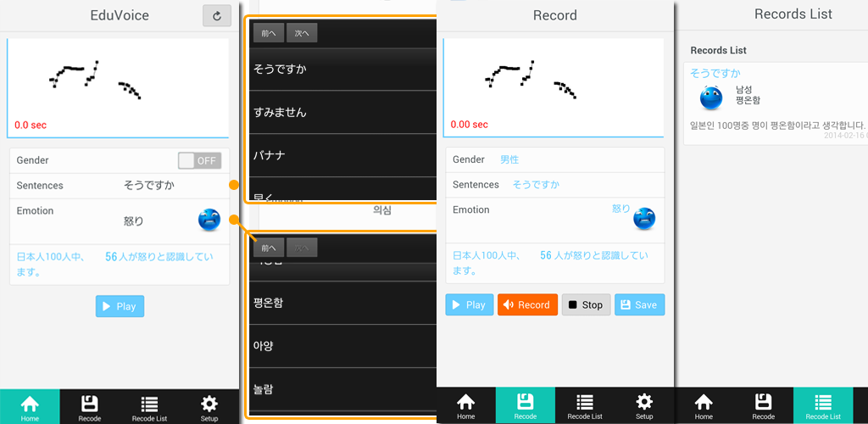Click the orange Record button
The height and width of the screenshot is (424, 868).
click(527, 305)
